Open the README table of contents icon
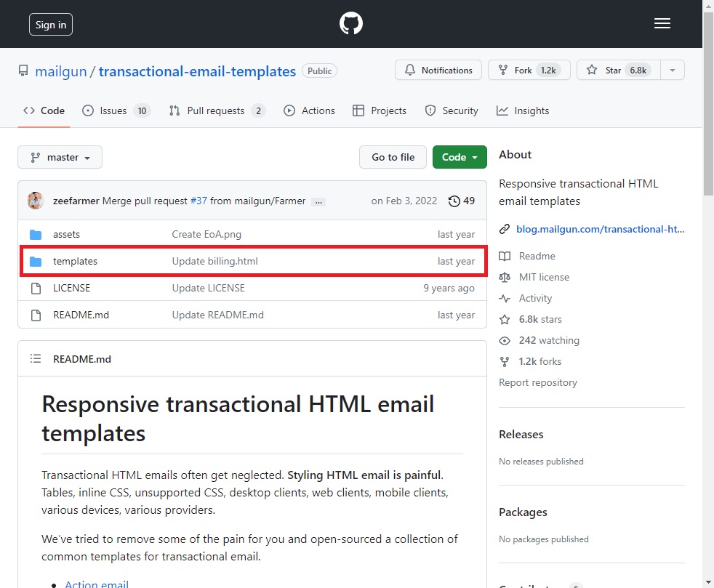 36,358
